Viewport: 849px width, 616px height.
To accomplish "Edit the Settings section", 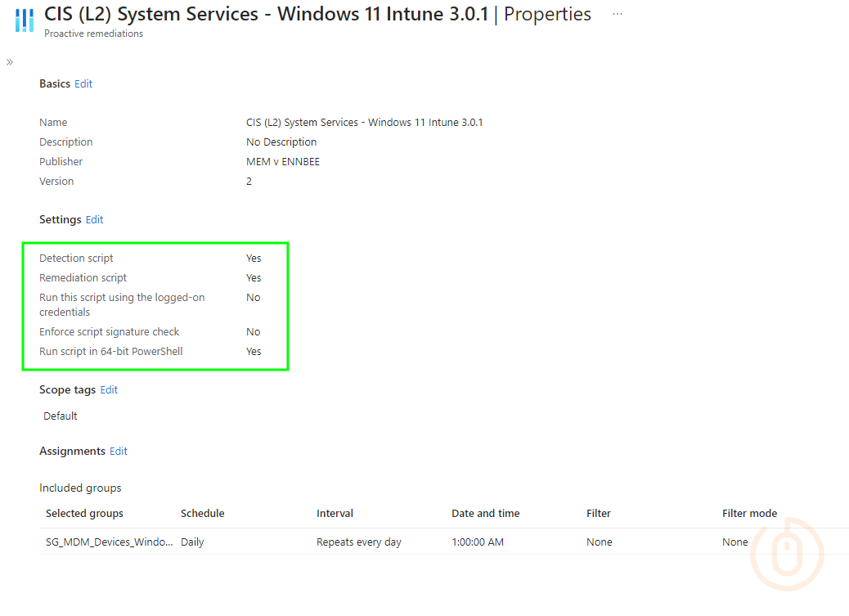I will point(94,219).
